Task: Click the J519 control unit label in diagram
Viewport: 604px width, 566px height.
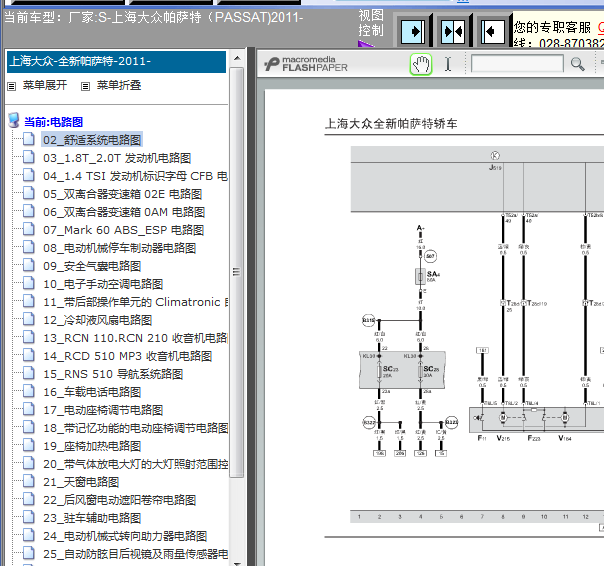Action: (x=495, y=168)
